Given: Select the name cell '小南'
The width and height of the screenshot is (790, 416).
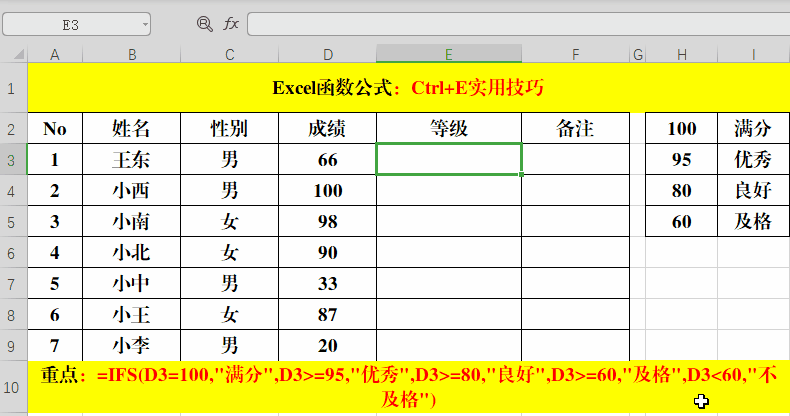Looking at the screenshot, I should pos(131,222).
